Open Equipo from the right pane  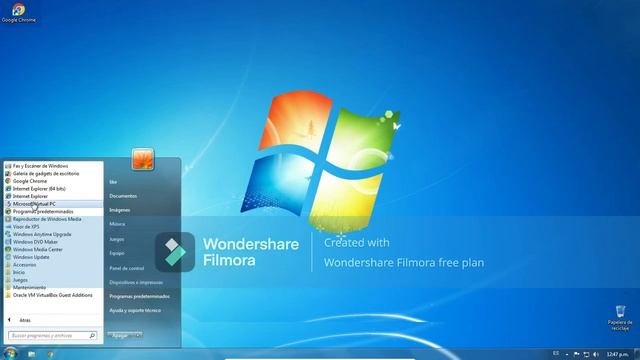[117, 253]
